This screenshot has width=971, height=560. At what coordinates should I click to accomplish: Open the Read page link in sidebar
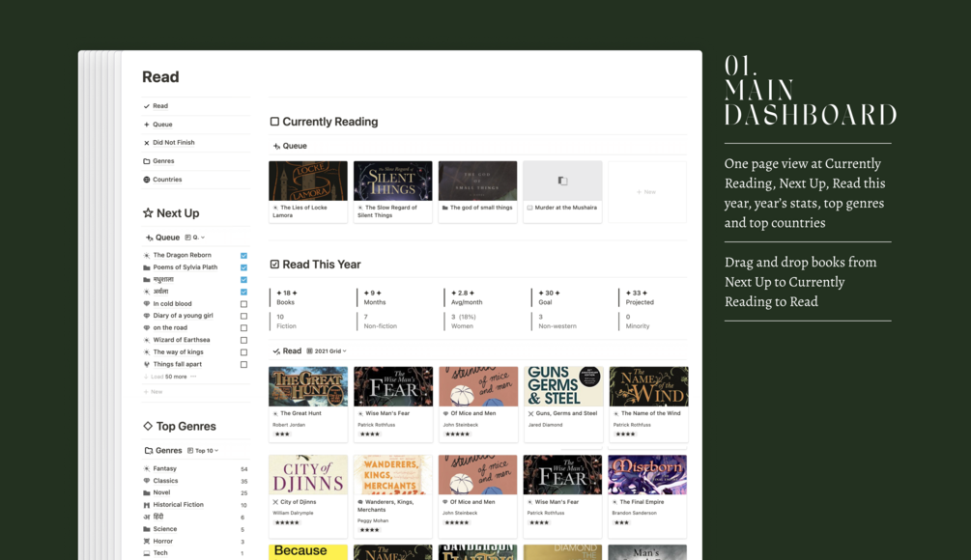click(x=160, y=106)
